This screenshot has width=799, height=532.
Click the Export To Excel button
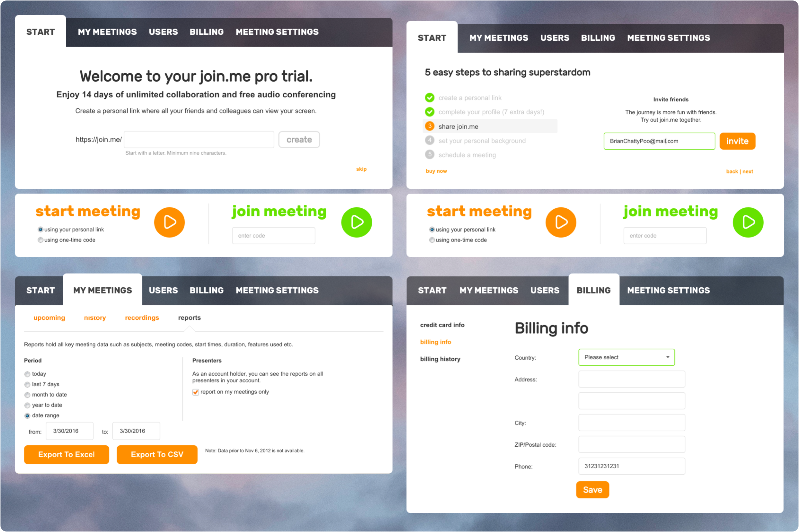click(66, 454)
